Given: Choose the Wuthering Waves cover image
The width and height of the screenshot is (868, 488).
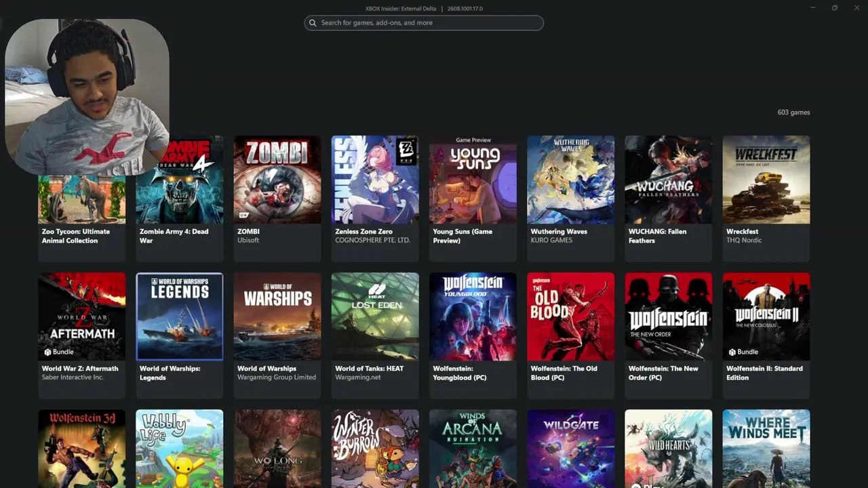Looking at the screenshot, I should click(570, 180).
